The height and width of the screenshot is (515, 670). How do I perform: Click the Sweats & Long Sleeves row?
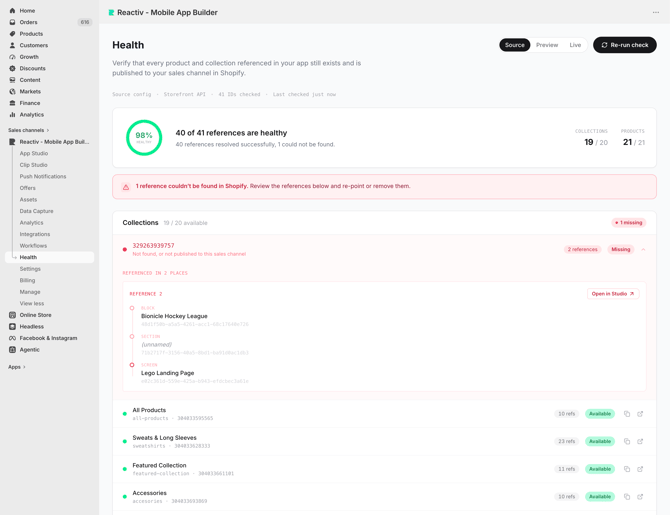pos(384,441)
